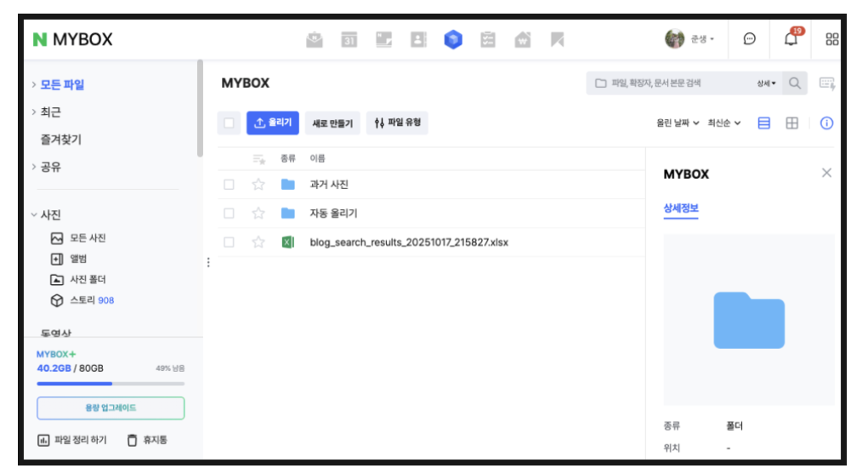868x474 pixels.
Task: Open the chat speech bubble icon
Action: 750,39
